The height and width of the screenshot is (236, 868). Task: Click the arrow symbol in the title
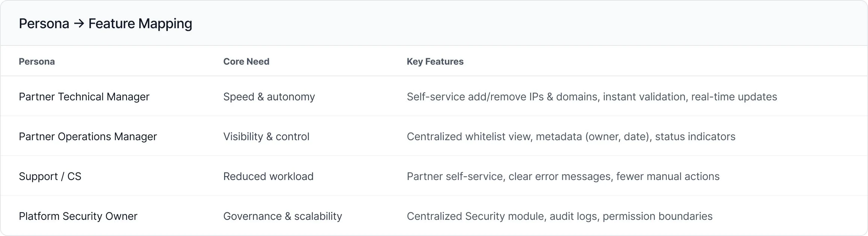click(x=79, y=24)
